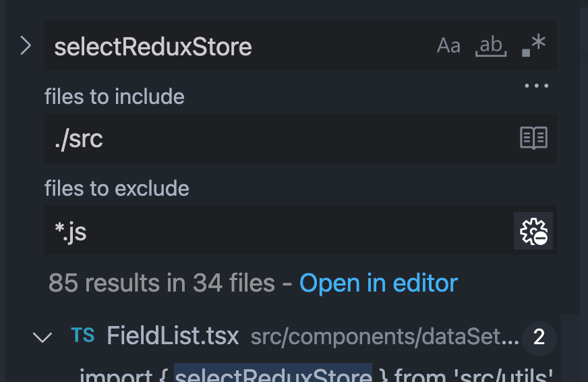
Task: Click the 'files to include' label
Action: pyautogui.click(x=115, y=97)
